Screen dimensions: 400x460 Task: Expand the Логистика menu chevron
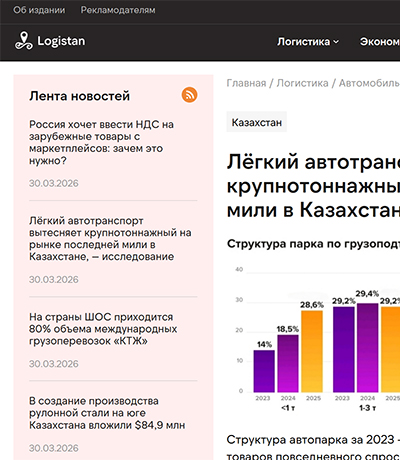click(x=336, y=42)
